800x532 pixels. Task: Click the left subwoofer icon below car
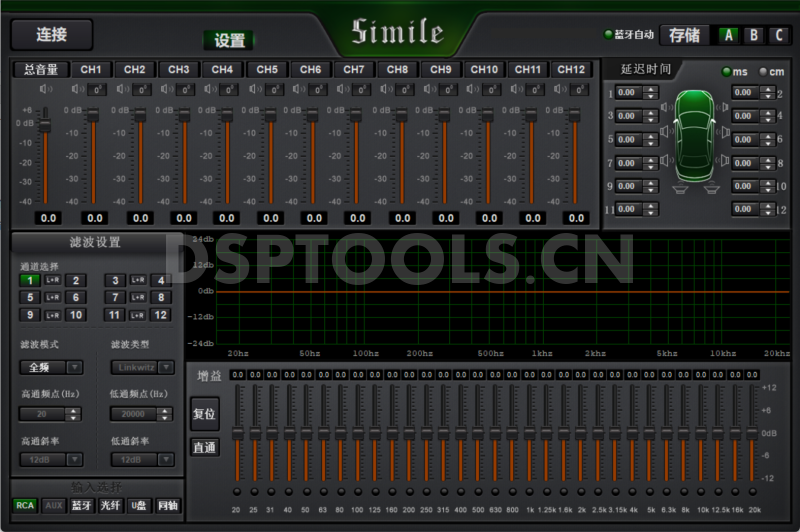coord(680,189)
